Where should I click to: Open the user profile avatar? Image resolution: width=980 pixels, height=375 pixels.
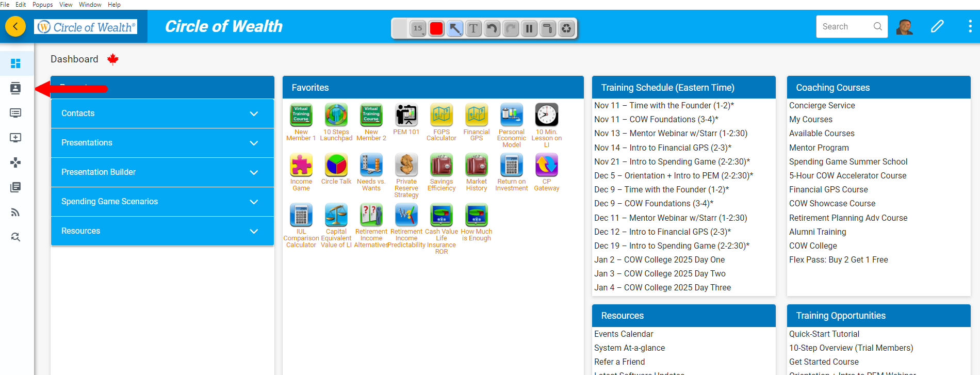click(905, 26)
